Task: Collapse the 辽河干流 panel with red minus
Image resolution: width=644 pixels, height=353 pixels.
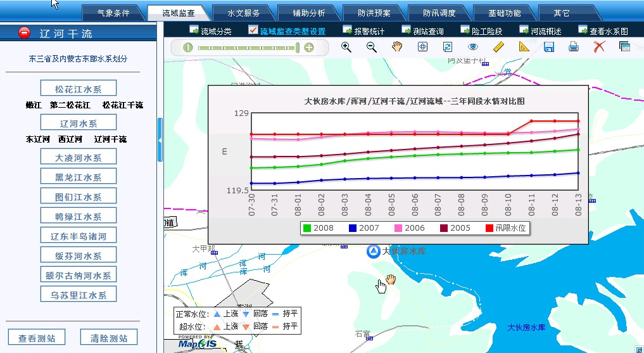Action: 24,32
